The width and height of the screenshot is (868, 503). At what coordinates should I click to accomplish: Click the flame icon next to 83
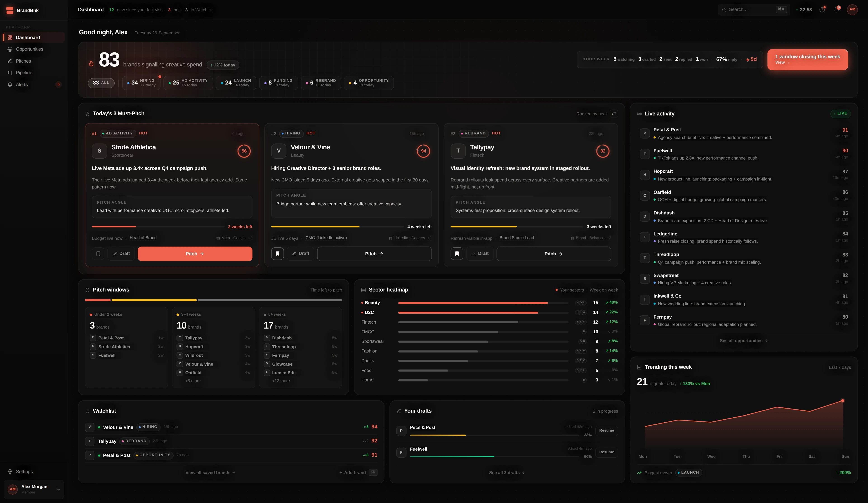(x=91, y=63)
